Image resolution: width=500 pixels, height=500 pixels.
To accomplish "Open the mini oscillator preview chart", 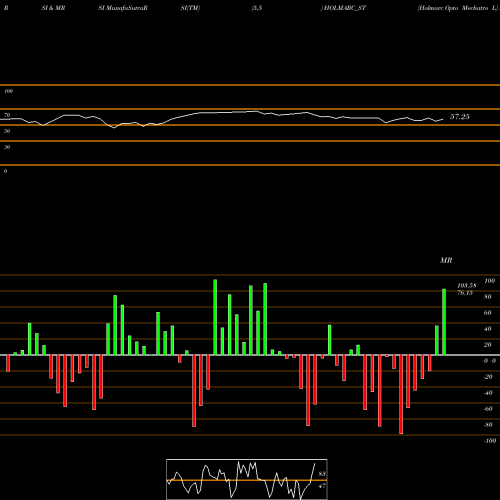I will point(247,479).
